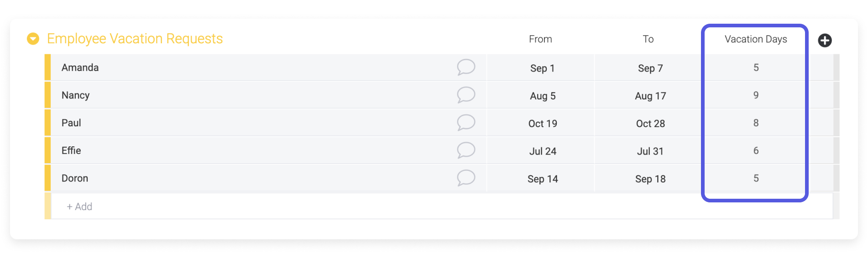This screenshot has width=868, height=258.
Task: Select the From column header
Action: (540, 39)
